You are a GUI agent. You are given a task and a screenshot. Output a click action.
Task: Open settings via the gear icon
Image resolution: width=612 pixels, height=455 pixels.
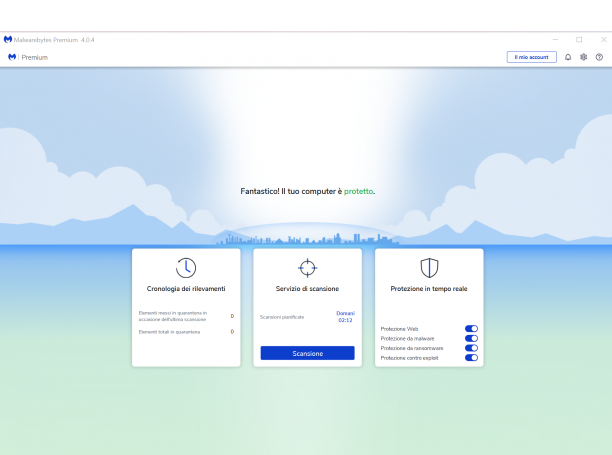click(x=584, y=57)
